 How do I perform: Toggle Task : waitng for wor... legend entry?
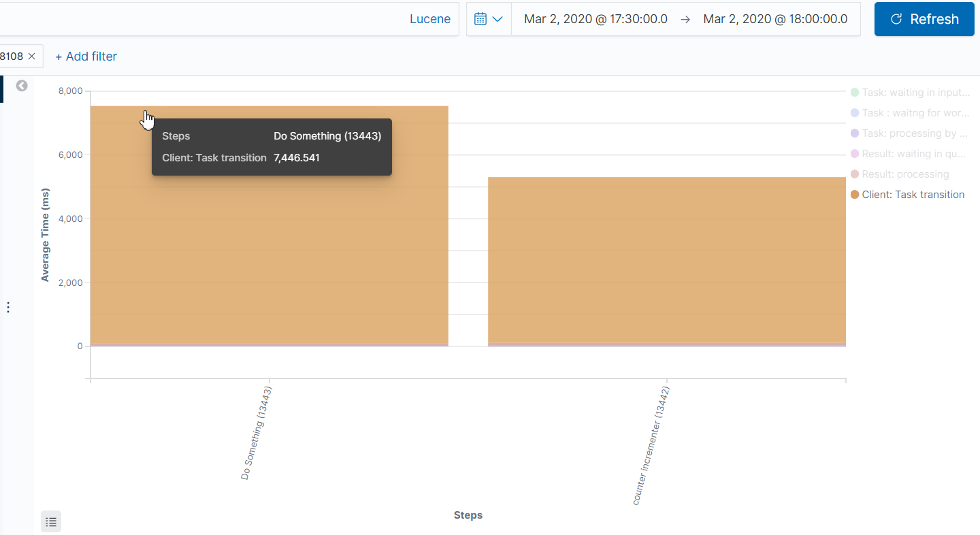click(x=910, y=113)
